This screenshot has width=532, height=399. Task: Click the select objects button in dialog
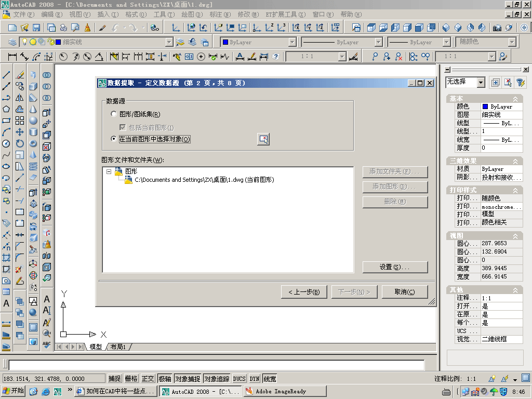click(x=263, y=139)
